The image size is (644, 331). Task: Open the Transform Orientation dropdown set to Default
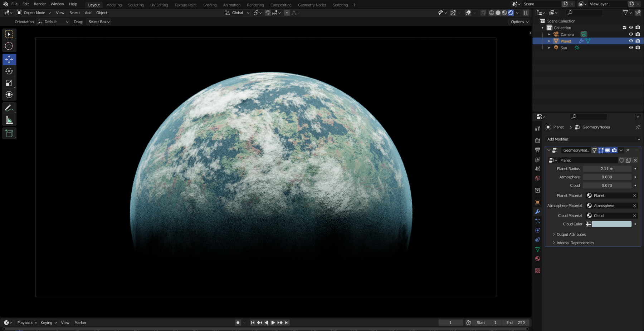pyautogui.click(x=53, y=21)
